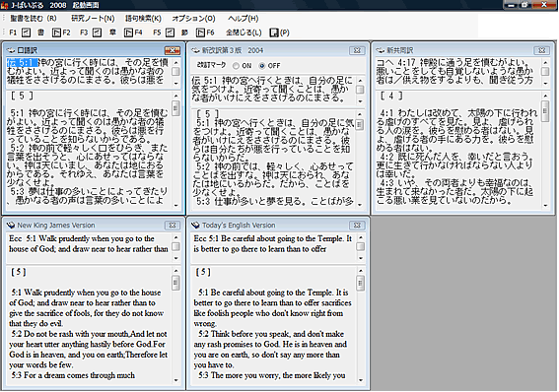Click the highlighted 伝 5:1 reference in 口語訳
559x392 pixels.
tap(22, 63)
